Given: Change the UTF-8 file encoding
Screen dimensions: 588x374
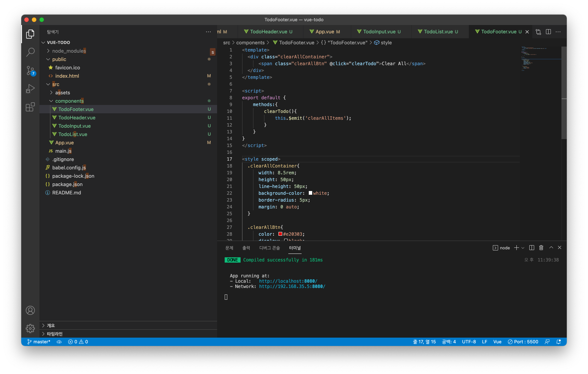Looking at the screenshot, I should pyautogui.click(x=469, y=342).
